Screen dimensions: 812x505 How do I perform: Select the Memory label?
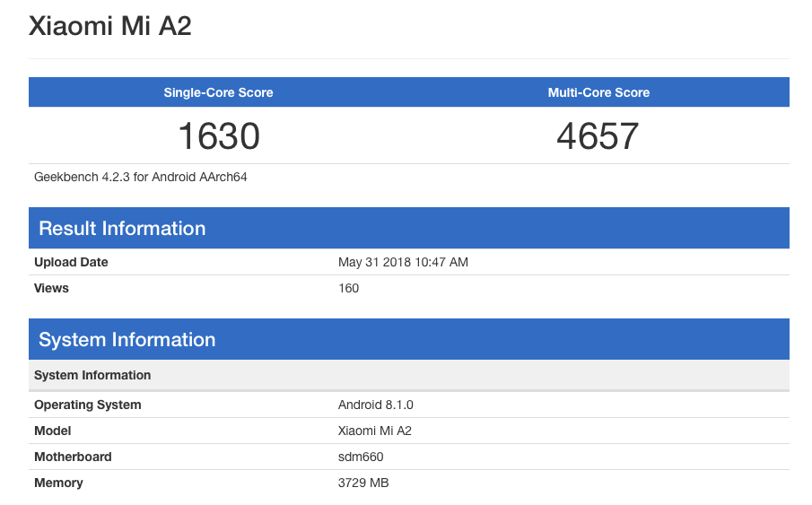tap(58, 483)
